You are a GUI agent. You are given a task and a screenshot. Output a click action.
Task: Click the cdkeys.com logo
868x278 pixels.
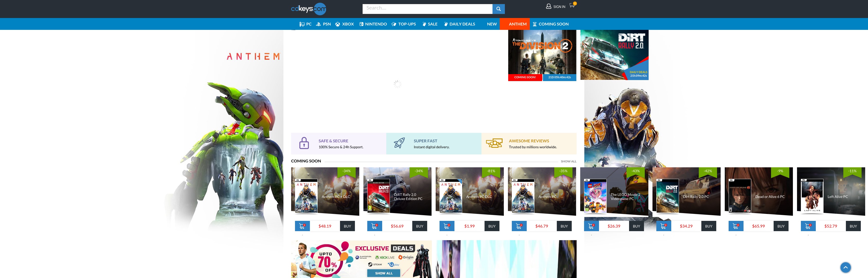(308, 9)
